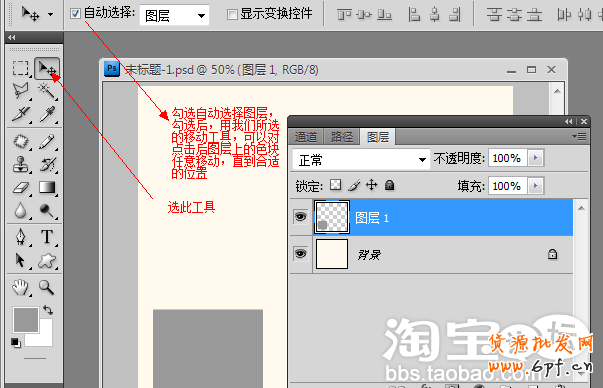Select the Hand tool
The height and width of the screenshot is (388, 603).
(20, 287)
